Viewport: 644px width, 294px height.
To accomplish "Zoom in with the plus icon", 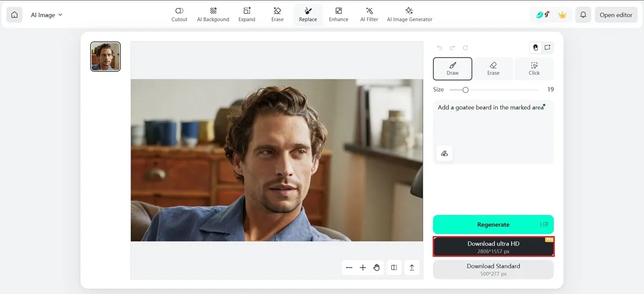I will tap(363, 268).
